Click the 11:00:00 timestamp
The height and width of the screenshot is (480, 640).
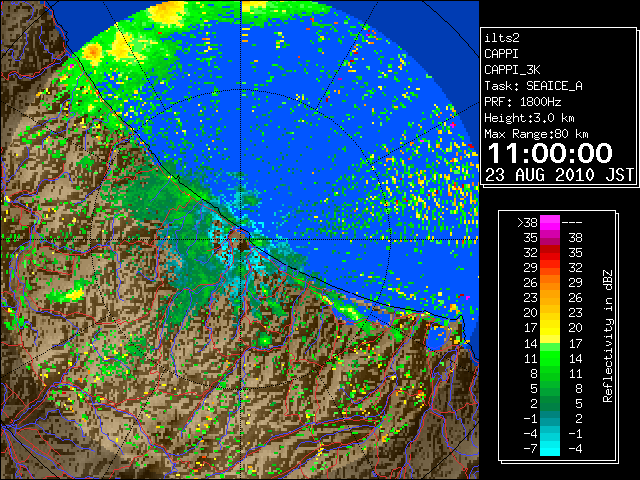click(x=550, y=153)
